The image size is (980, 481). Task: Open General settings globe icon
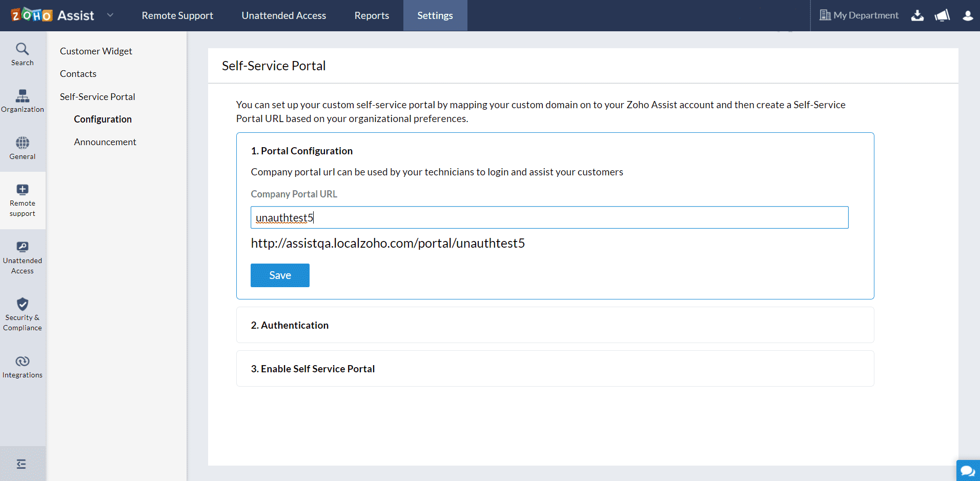[x=22, y=143]
